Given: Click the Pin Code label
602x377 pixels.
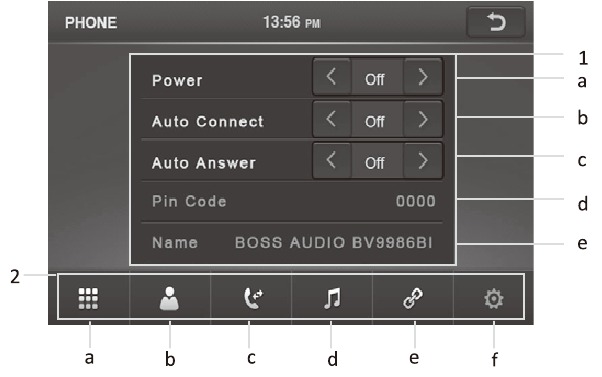Looking at the screenshot, I should [189, 201].
